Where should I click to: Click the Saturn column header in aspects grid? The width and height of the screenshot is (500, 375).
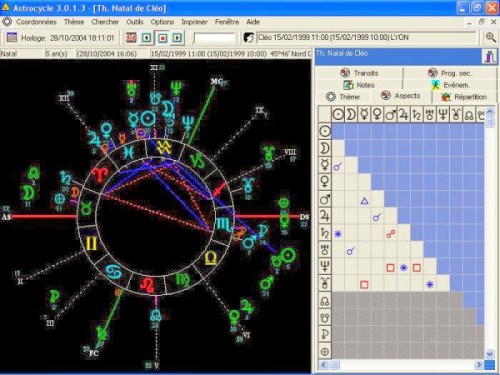pyautogui.click(x=417, y=115)
